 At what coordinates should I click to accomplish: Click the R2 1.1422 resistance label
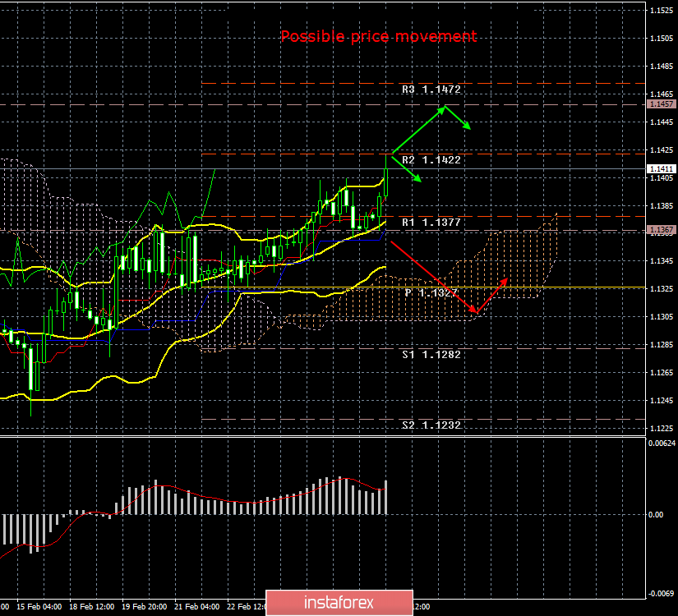(431, 160)
